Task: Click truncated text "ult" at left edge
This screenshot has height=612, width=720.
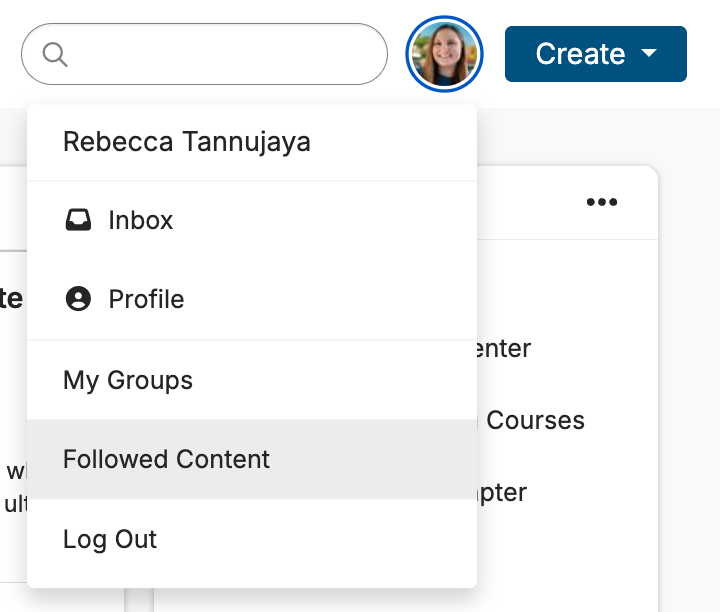Action: [x=14, y=503]
